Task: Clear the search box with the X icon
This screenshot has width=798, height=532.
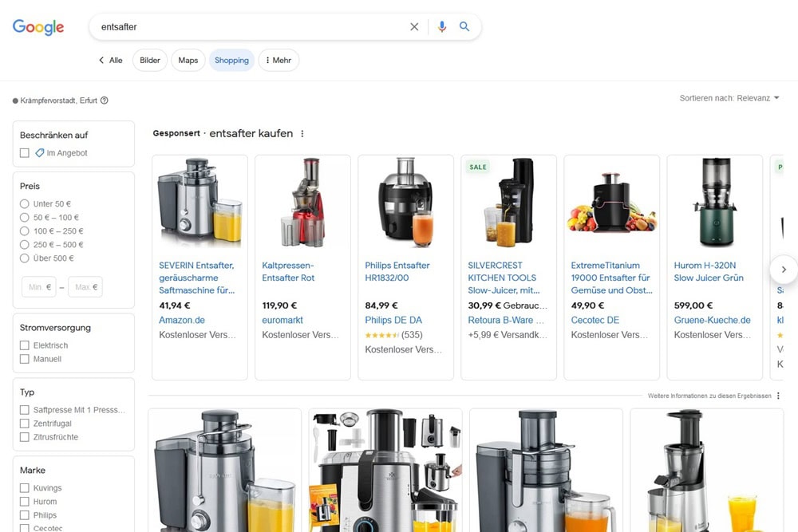Action: pos(414,27)
